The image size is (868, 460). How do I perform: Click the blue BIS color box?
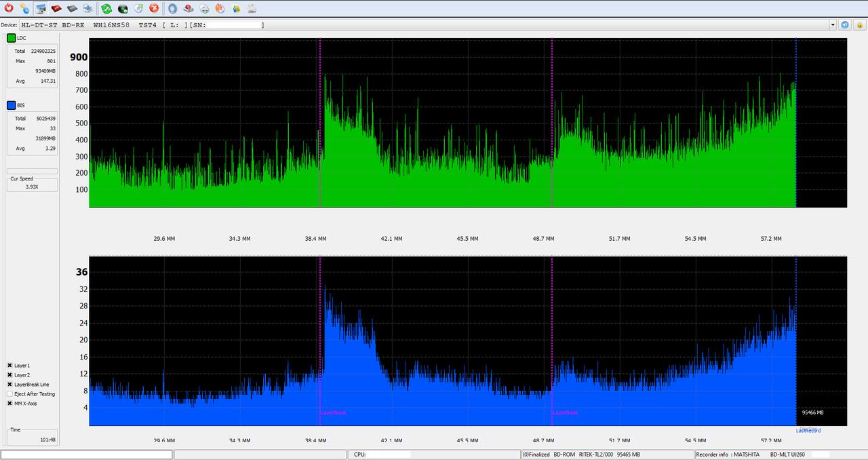11,105
